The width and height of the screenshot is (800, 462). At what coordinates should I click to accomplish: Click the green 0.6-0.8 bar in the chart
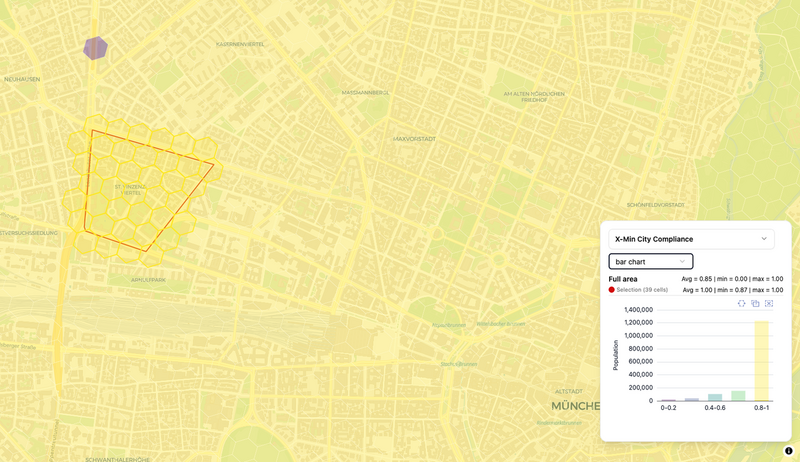coord(738,396)
